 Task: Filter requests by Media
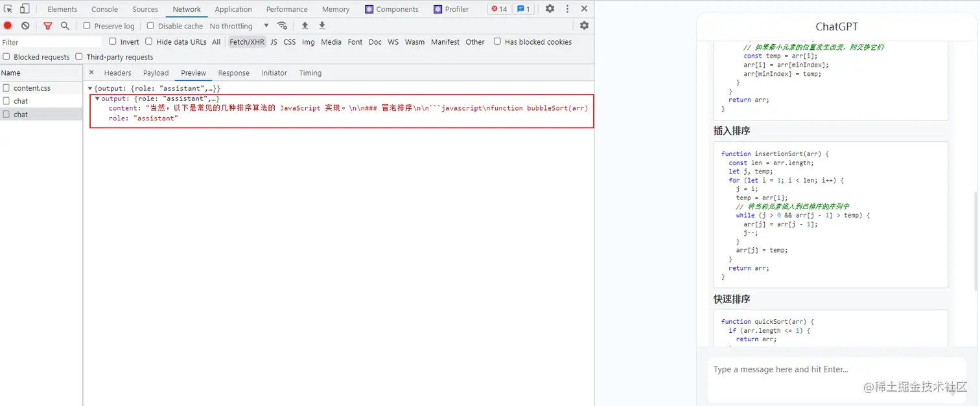pos(331,41)
